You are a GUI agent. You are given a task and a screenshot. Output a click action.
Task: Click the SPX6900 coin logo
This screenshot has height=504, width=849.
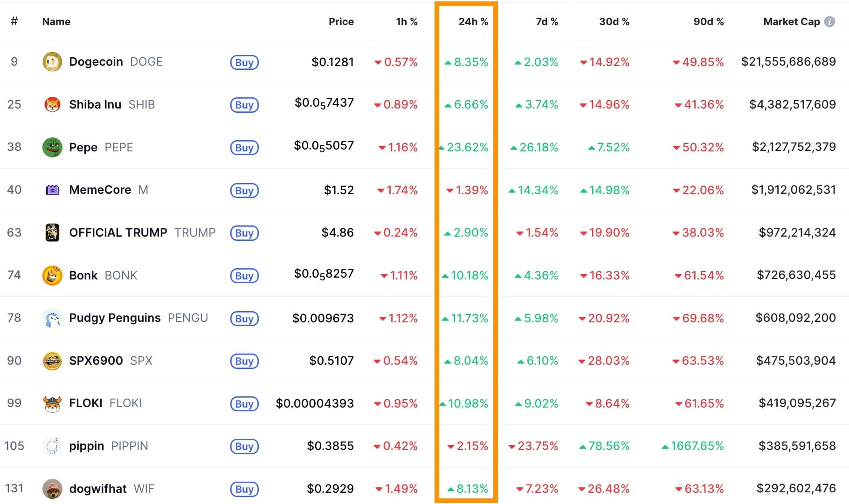[x=52, y=361]
